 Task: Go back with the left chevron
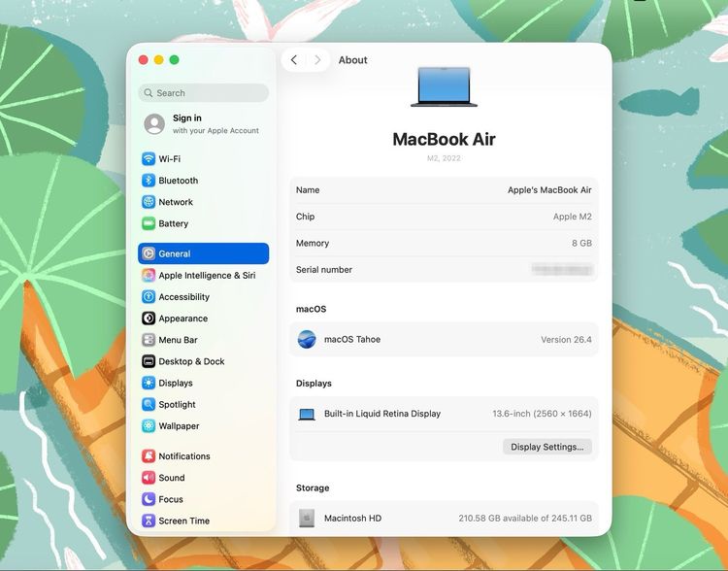(x=294, y=60)
